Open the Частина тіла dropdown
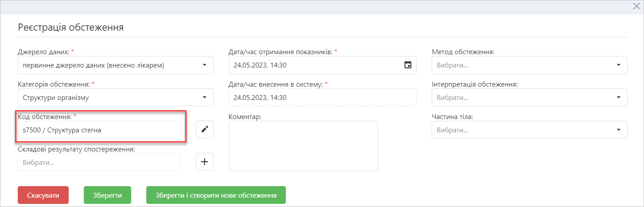 530,130
